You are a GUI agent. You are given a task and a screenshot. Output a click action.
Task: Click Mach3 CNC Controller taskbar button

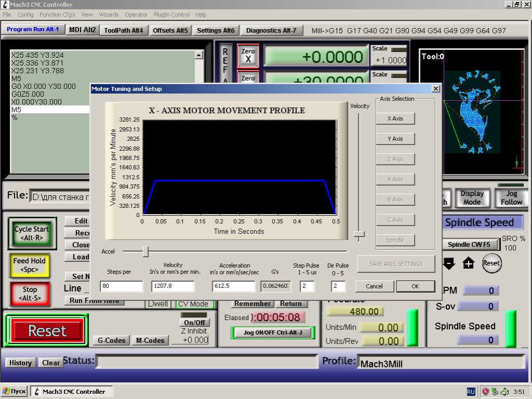pyautogui.click(x=72, y=391)
